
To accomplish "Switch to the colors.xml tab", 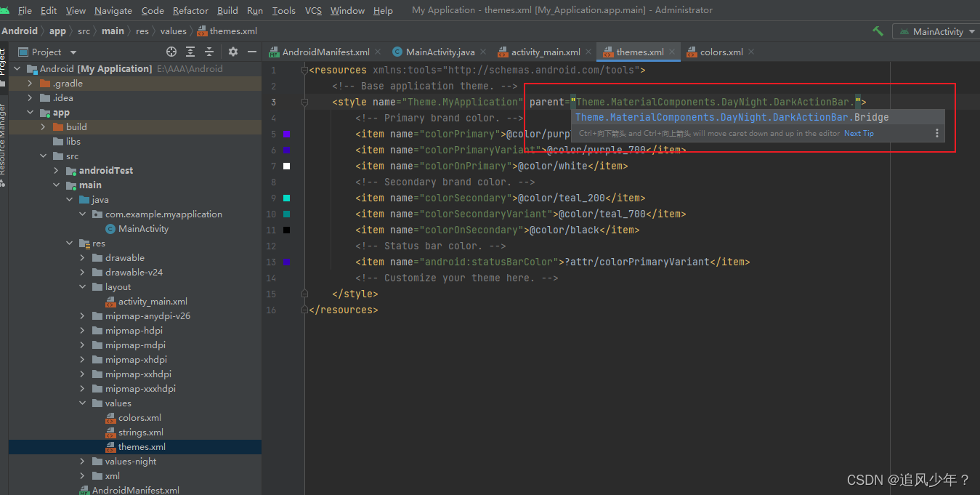I will [x=723, y=52].
